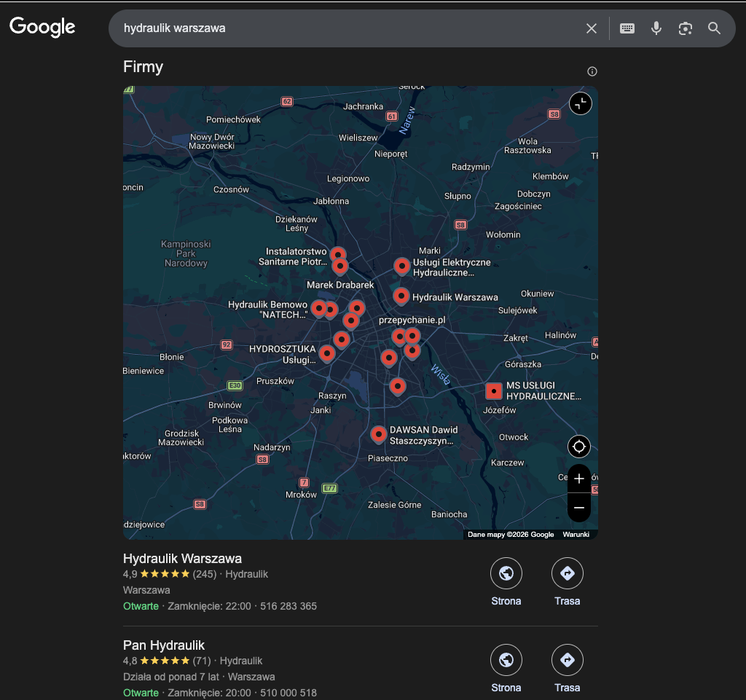The image size is (746, 700).
Task: Visit website of Pan Hydraulik
Action: 506,661
